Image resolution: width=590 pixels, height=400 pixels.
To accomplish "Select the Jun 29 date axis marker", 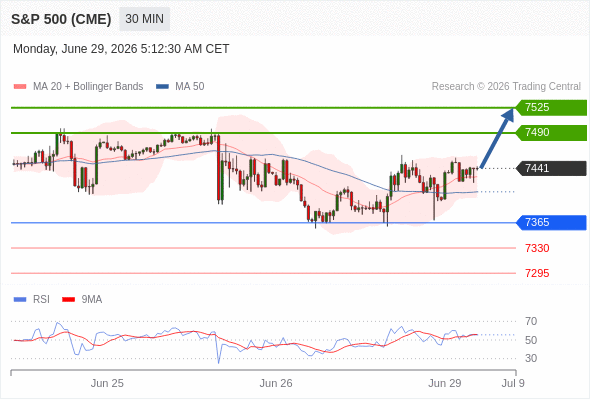I will point(444,383).
